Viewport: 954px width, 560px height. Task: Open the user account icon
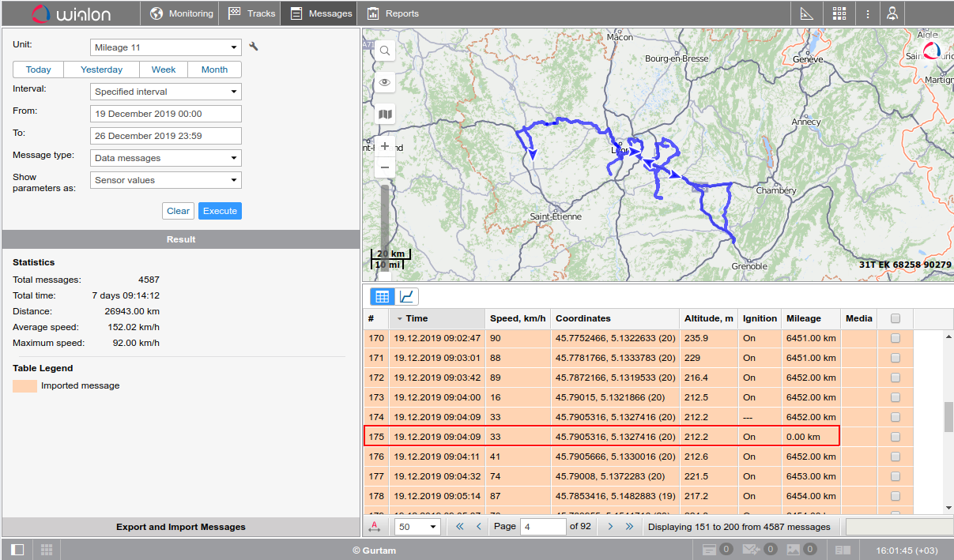click(x=892, y=13)
